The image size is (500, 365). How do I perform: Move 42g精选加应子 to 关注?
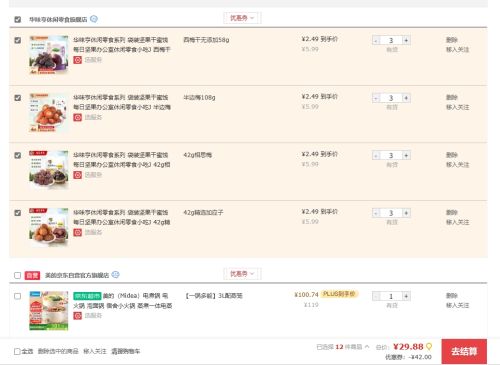tap(457, 222)
